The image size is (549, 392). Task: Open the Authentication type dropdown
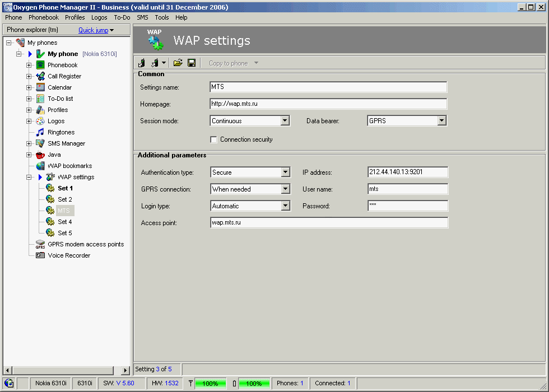(x=285, y=172)
